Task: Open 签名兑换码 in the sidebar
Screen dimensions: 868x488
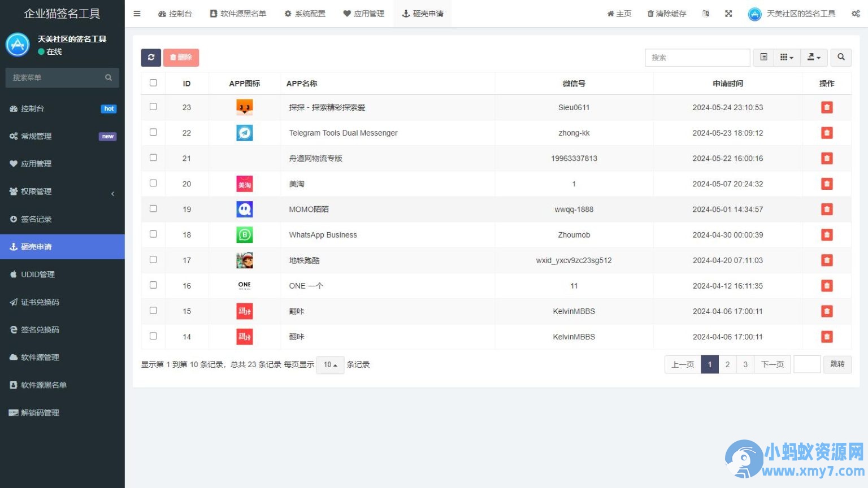Action: tap(62, 330)
